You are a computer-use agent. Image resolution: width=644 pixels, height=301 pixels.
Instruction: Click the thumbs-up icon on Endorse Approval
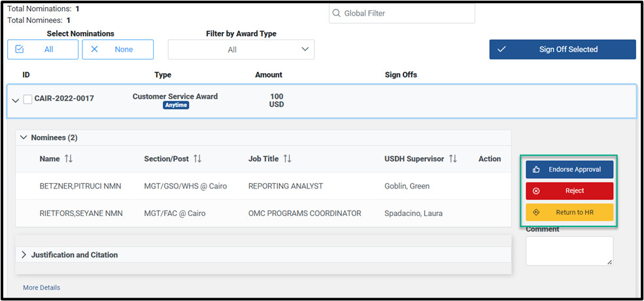(x=536, y=169)
